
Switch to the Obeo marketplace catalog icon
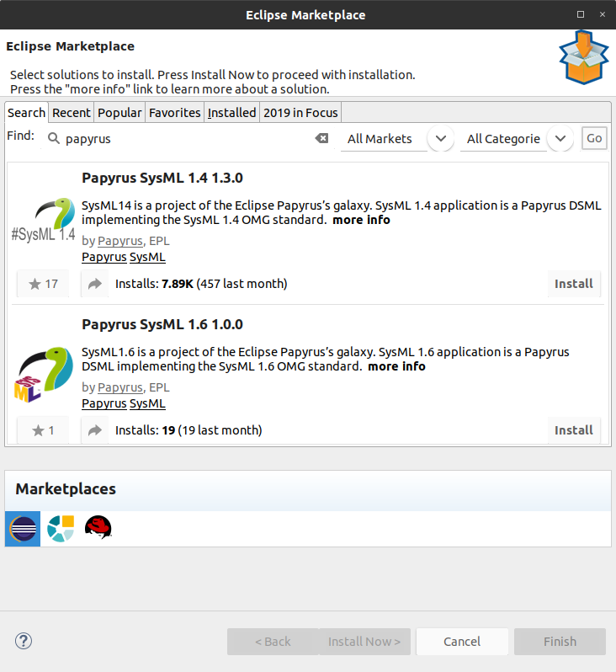point(61,529)
